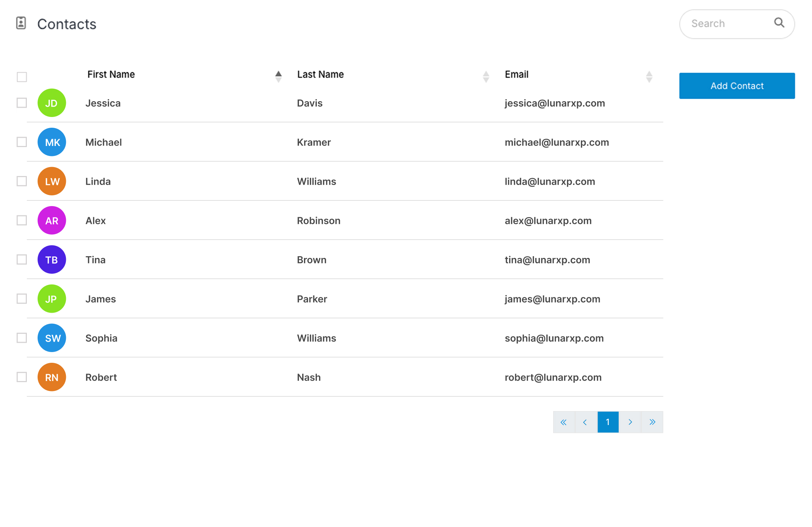Click Jessica Davis's JD avatar
Viewport: 812px width, 527px height.
[52, 103]
